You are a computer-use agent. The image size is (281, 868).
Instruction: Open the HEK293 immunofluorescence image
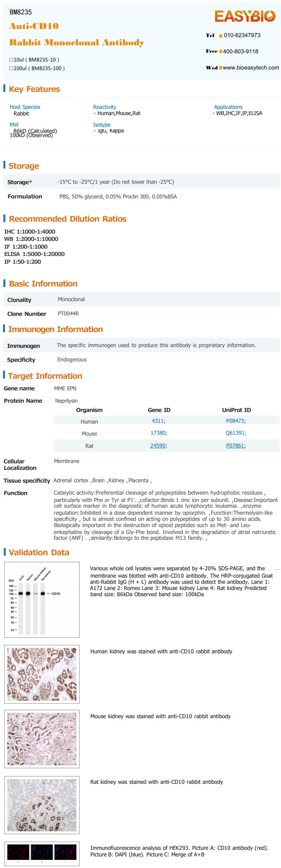tap(42, 854)
